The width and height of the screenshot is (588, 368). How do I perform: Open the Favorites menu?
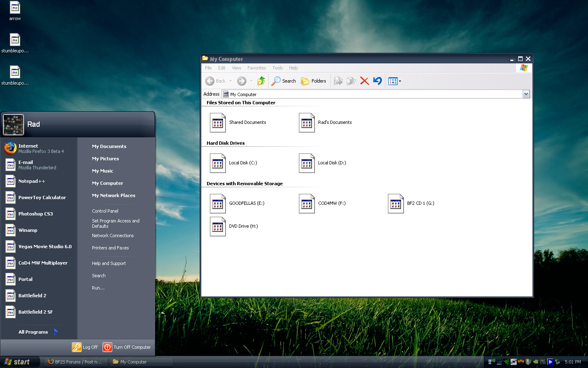(256, 68)
